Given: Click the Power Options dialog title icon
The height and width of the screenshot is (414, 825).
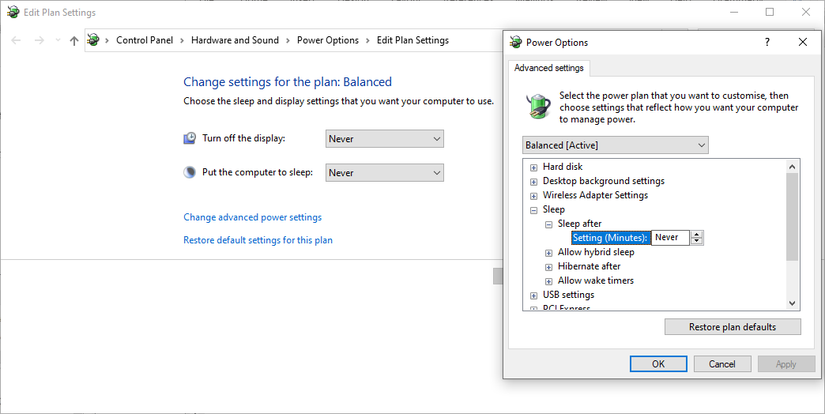Looking at the screenshot, I should pos(516,43).
